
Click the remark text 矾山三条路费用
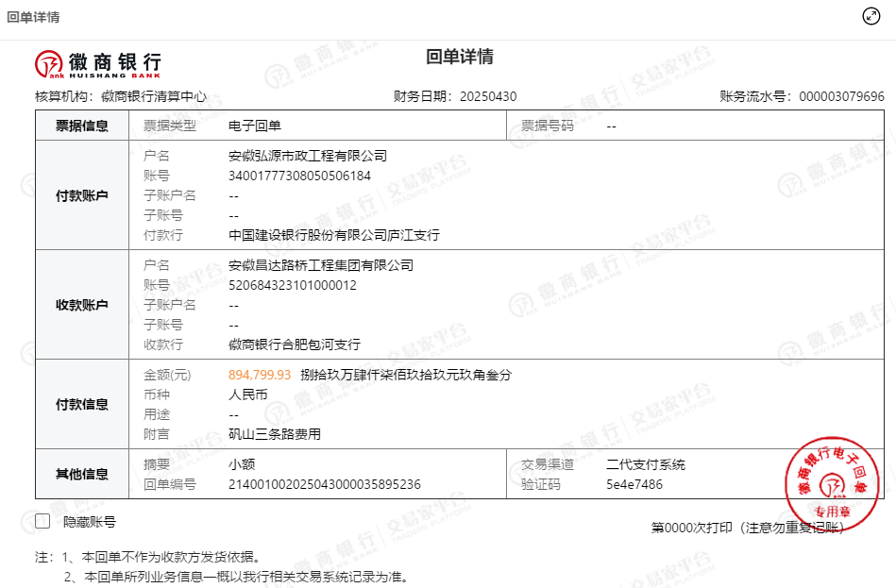point(275,434)
